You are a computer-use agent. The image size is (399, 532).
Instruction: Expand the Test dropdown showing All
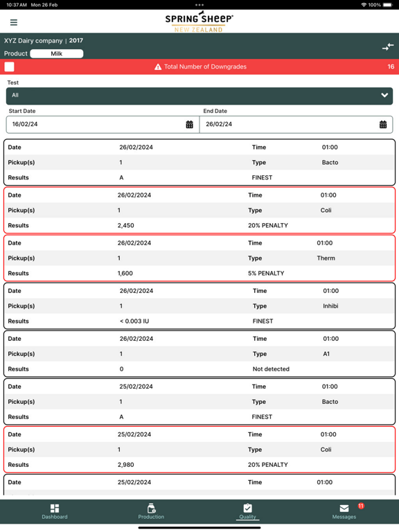pos(199,96)
